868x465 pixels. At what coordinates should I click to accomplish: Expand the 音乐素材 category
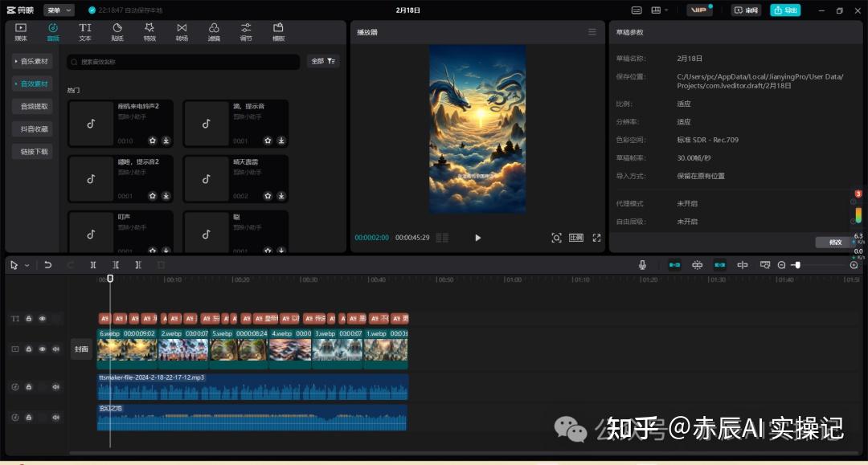(32, 61)
